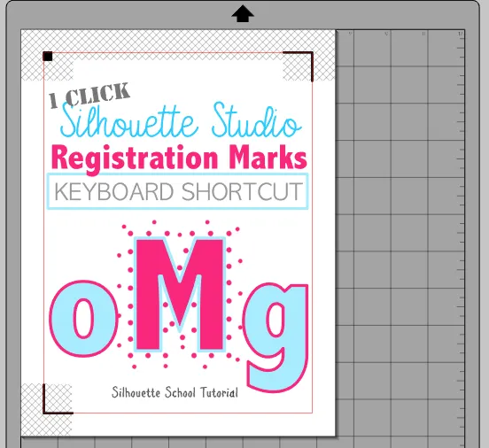Select the gray "1 CLICK" stencil text
The width and height of the screenshot is (489, 448).
pyautogui.click(x=89, y=95)
